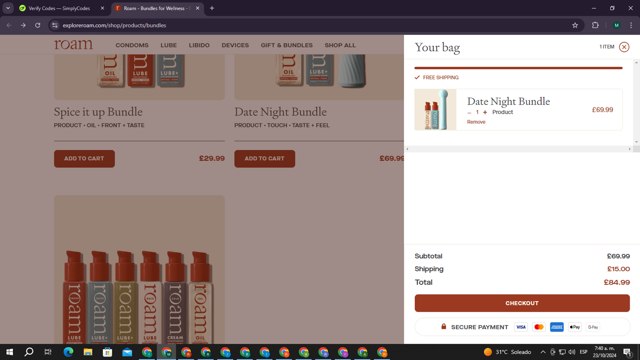Image resolution: width=640 pixels, height=360 pixels.
Task: Open Task View on the taskbar
Action: (x=48, y=352)
